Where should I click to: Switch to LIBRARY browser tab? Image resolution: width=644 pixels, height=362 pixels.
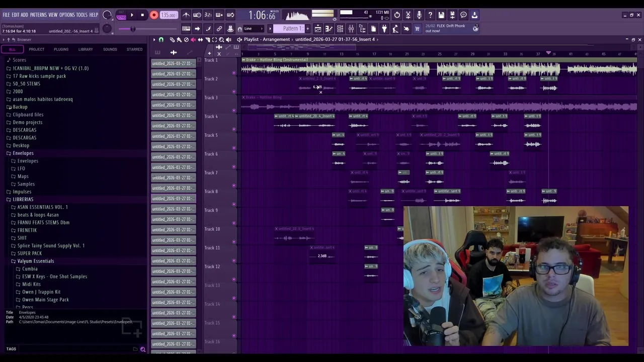pos(86,49)
